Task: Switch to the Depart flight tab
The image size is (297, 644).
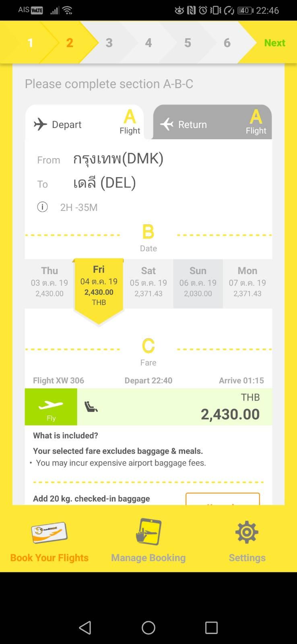Action: tap(85, 122)
